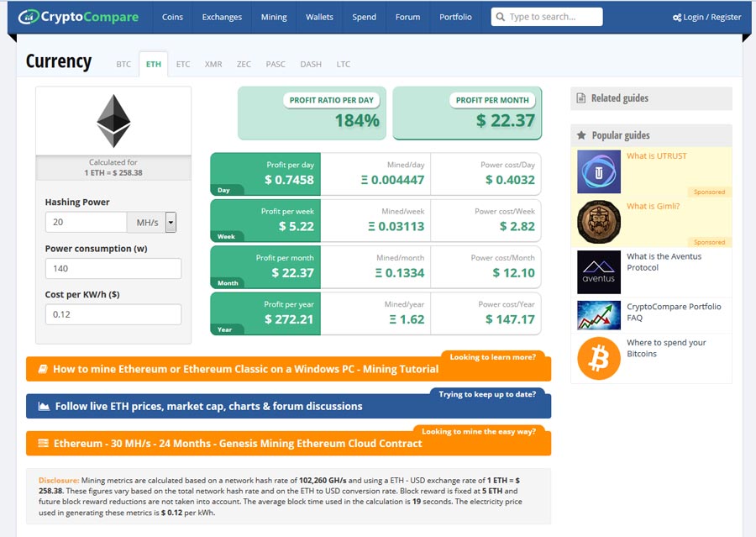Switch to the LTC currency tab
The width and height of the screenshot is (756, 537).
344,64
